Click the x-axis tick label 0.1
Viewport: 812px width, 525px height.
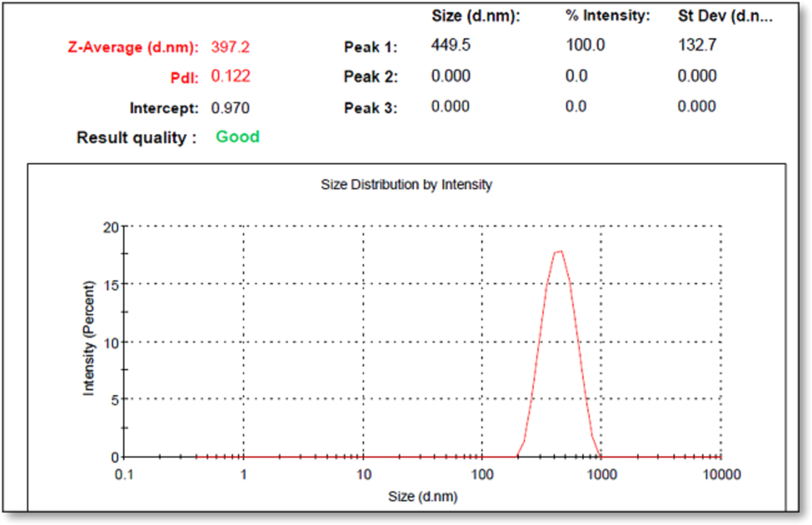[124, 475]
